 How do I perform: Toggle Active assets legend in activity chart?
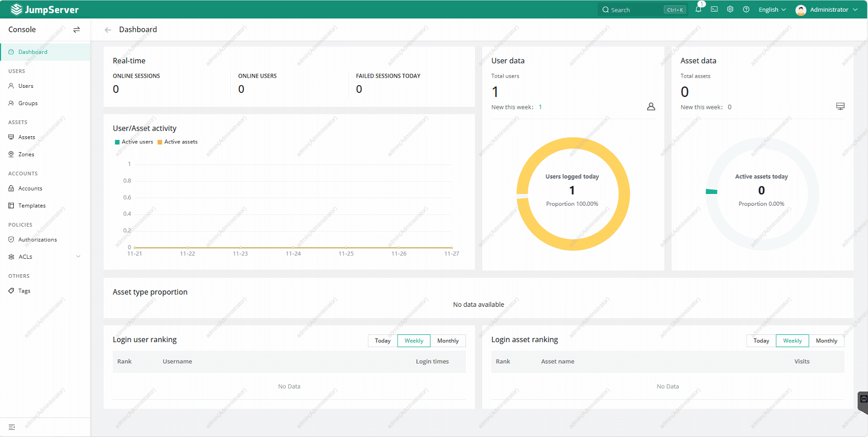click(x=178, y=142)
